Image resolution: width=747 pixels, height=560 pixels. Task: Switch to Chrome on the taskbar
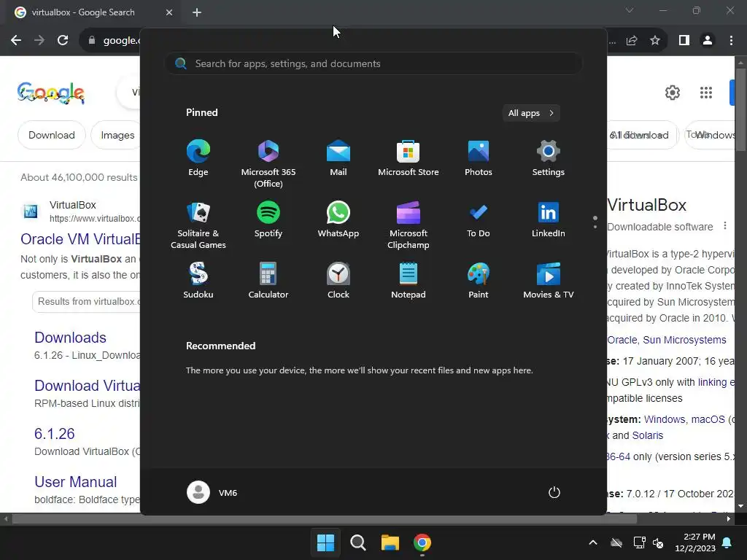pyautogui.click(x=422, y=542)
